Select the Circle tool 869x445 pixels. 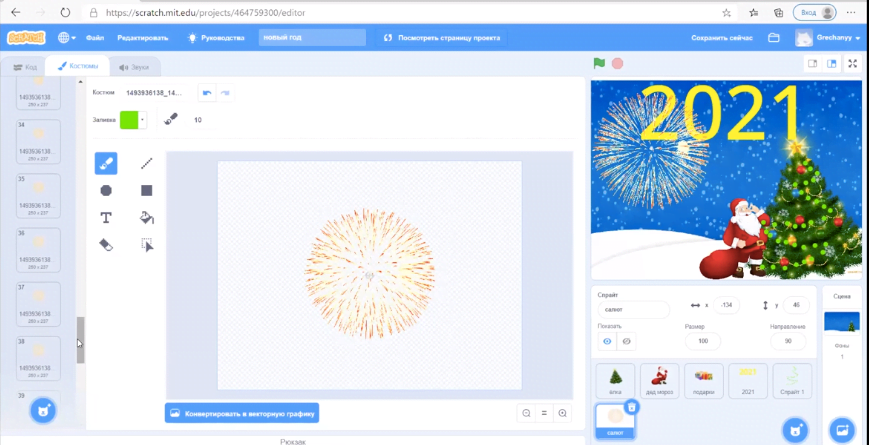(106, 191)
